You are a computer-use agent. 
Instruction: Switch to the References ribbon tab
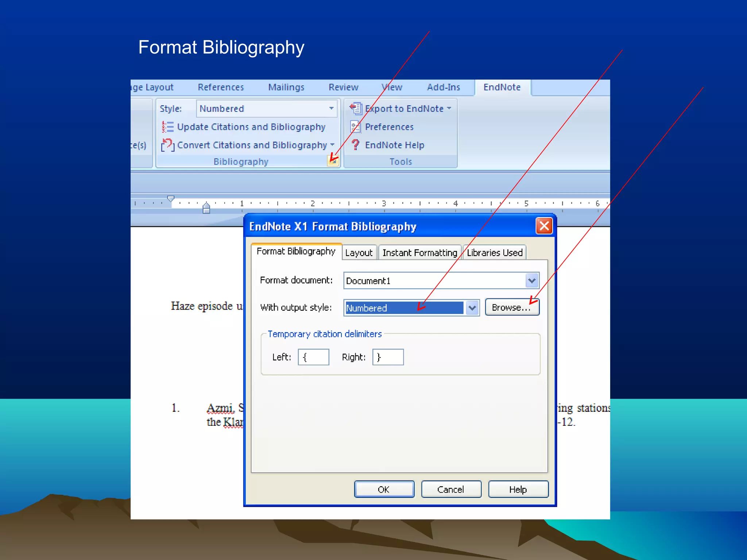click(221, 87)
